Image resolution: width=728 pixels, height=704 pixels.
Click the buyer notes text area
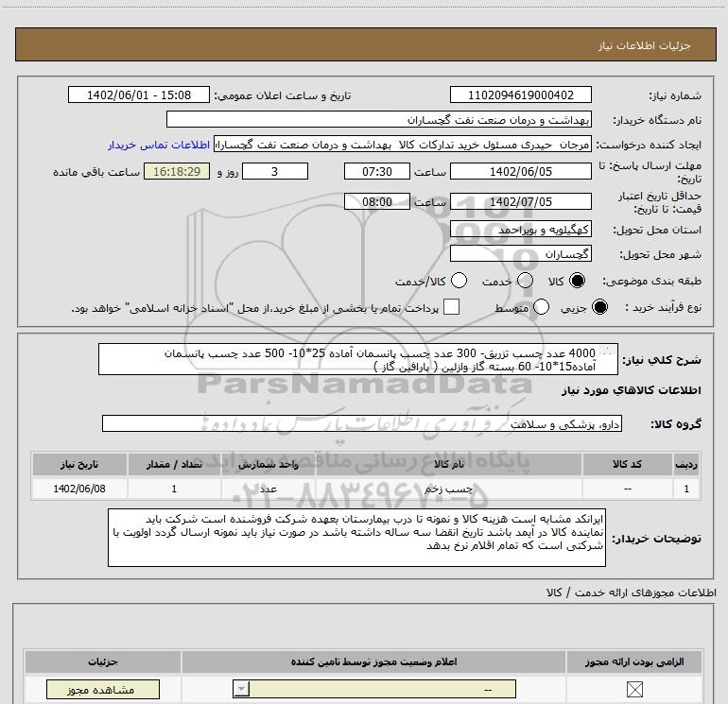coord(356,538)
